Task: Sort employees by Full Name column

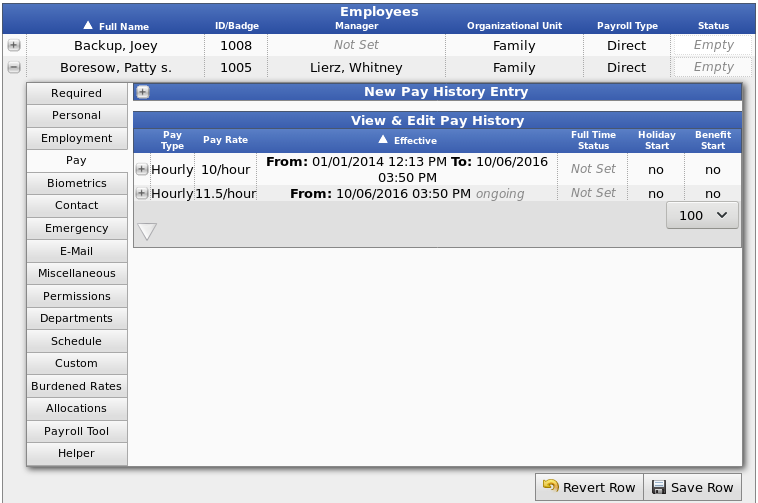Action: click(116, 26)
